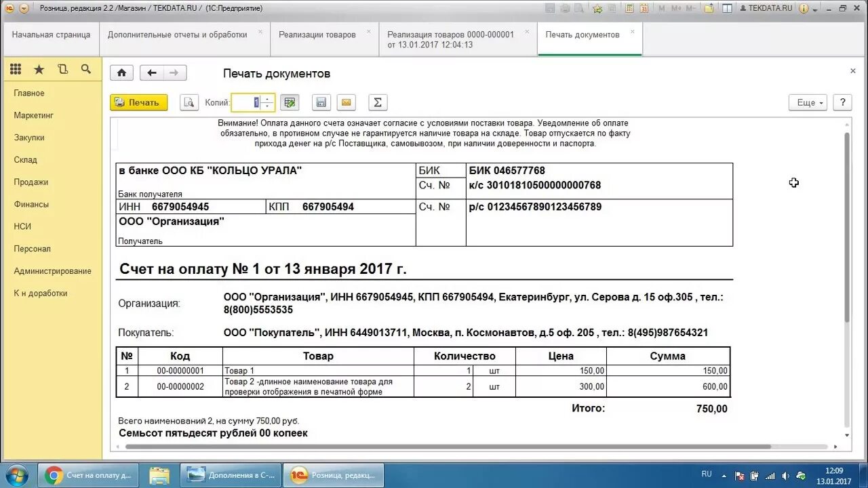Click the vertical scrollbar of the document
Screen dimensions: 868x488
click(x=847, y=227)
